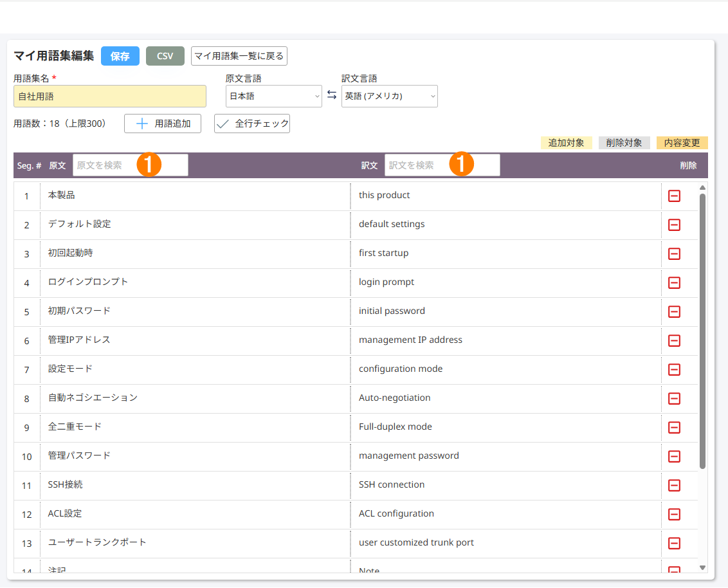Export the glossary with CSV button
The width and height of the screenshot is (728, 588).
[165, 56]
